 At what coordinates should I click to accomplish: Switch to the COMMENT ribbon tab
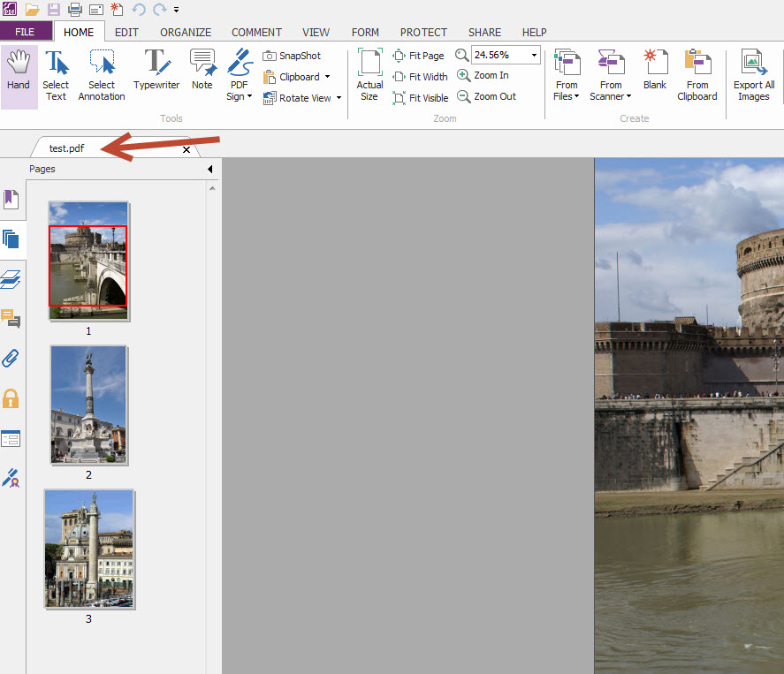click(x=256, y=33)
